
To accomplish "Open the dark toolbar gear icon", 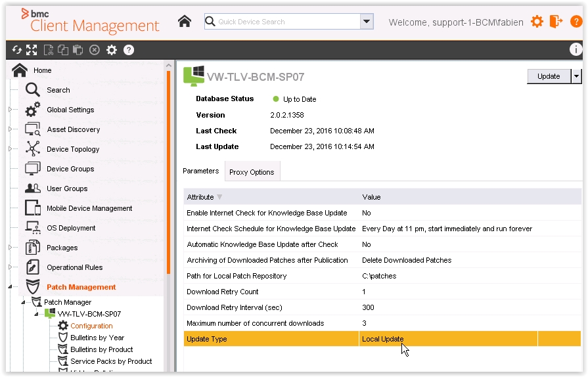I will point(112,50).
